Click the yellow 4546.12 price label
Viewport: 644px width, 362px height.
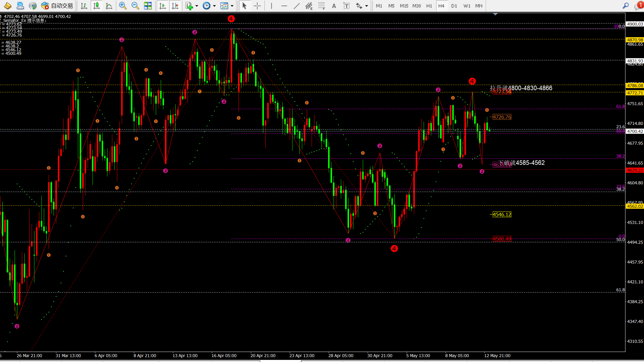(x=502, y=215)
